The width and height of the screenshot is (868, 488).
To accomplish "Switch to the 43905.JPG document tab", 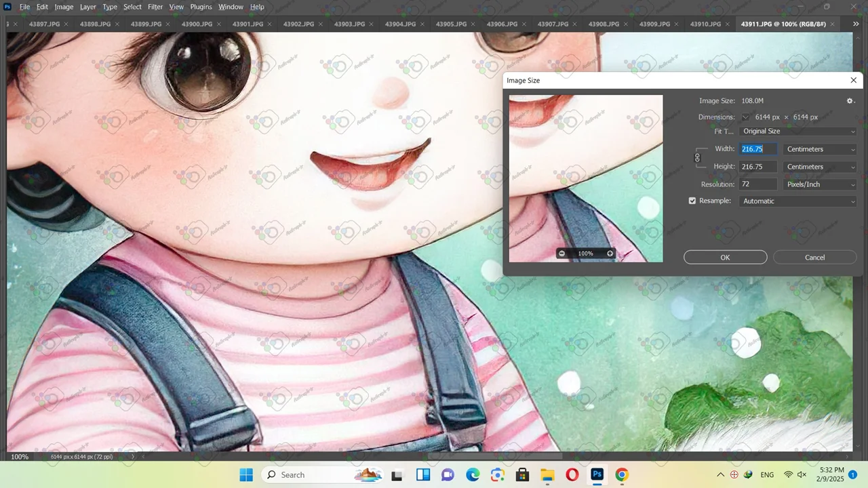I will coord(451,24).
